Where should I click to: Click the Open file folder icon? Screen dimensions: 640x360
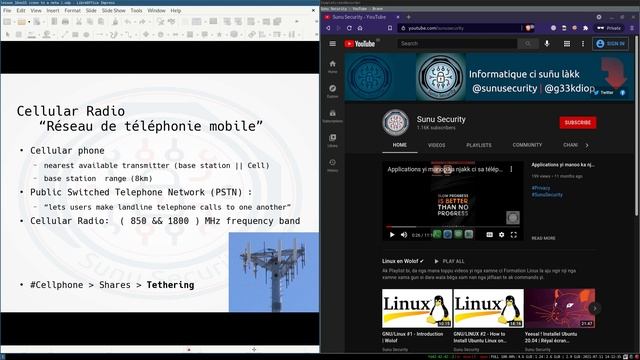pyautogui.click(x=21, y=22)
